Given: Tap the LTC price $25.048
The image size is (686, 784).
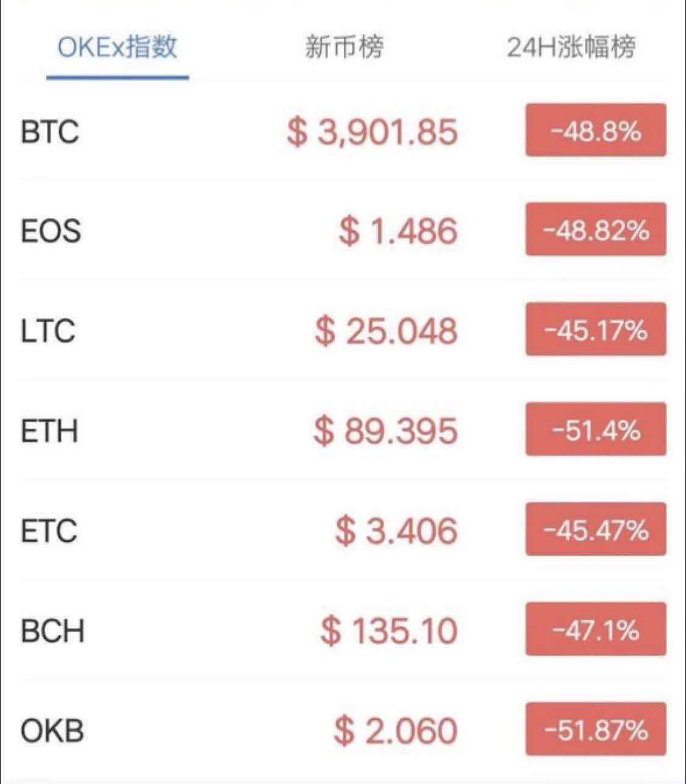Looking at the screenshot, I should click(x=386, y=331).
